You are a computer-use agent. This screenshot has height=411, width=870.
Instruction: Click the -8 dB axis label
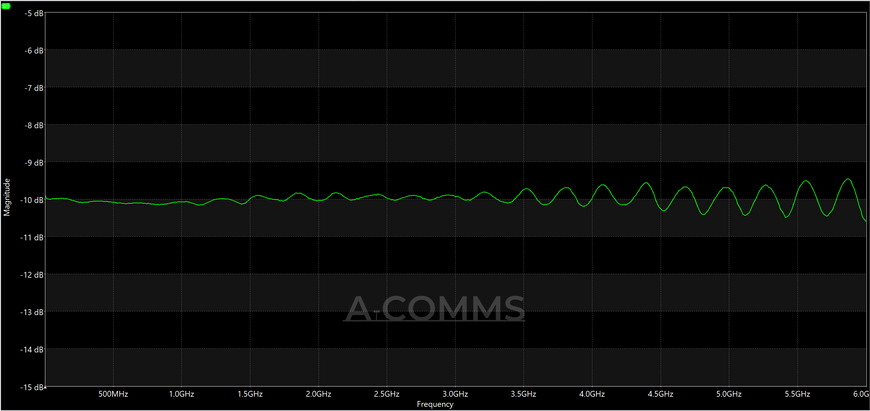pos(33,125)
